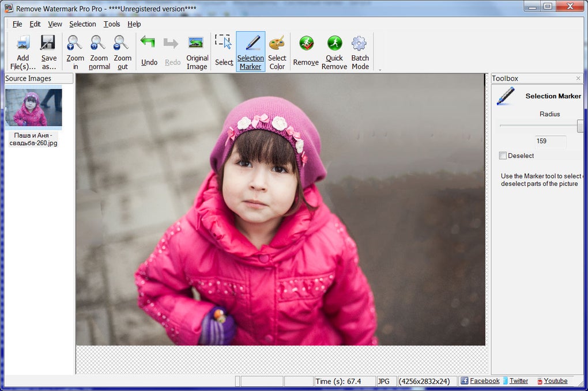Maximize the Remove Watermark Pro window
The height and width of the screenshot is (391, 588).
pos(548,6)
